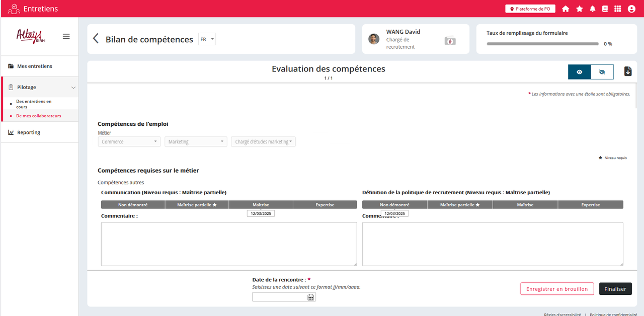Click Enregistrer en brouillon button
Image resolution: width=644 pixels, height=316 pixels.
[x=556, y=289]
